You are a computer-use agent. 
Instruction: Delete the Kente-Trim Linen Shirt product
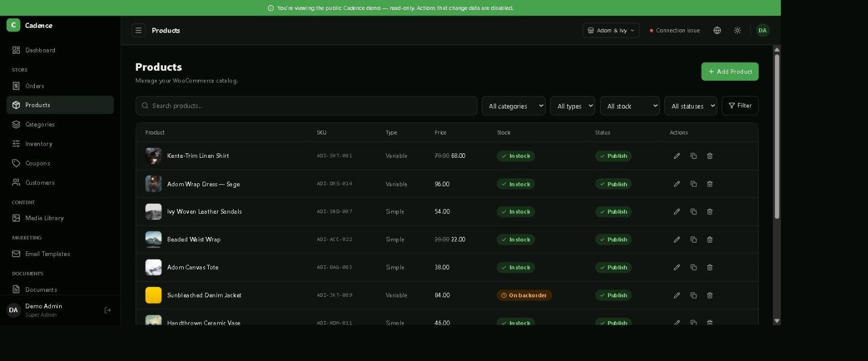pos(710,156)
